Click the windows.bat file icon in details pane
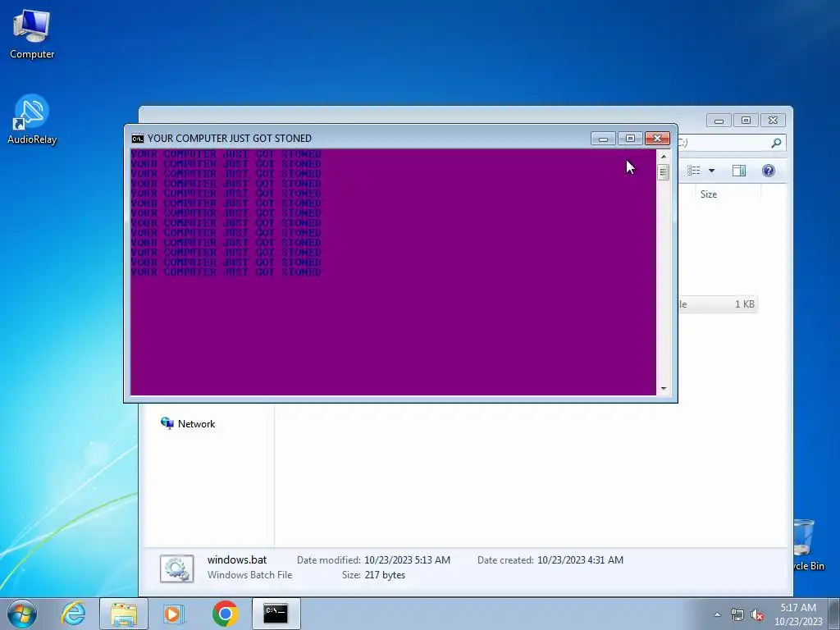 click(177, 568)
